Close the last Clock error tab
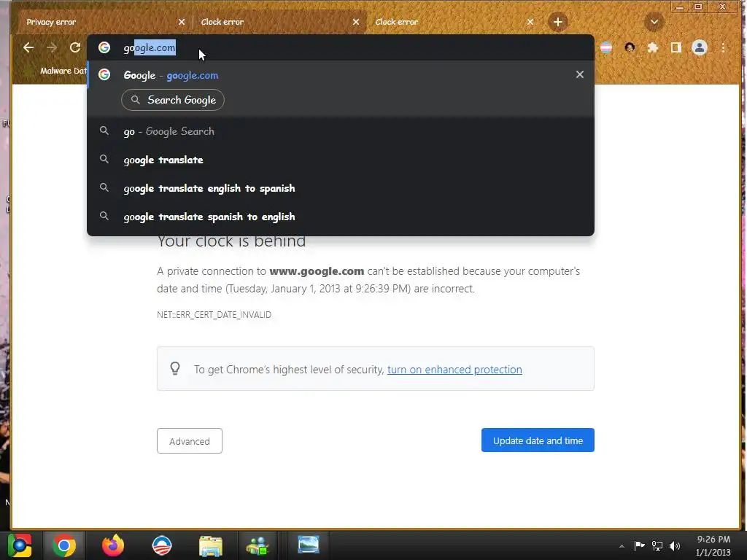747x560 pixels. (x=530, y=22)
